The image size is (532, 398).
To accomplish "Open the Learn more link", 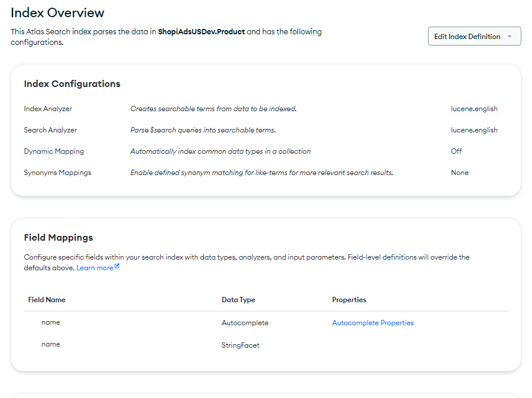I will click(95, 268).
